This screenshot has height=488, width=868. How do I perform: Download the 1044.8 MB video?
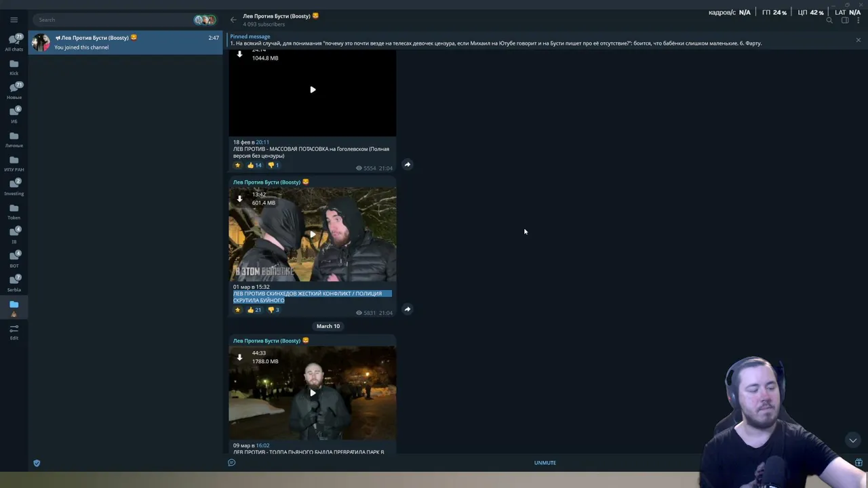coord(239,54)
